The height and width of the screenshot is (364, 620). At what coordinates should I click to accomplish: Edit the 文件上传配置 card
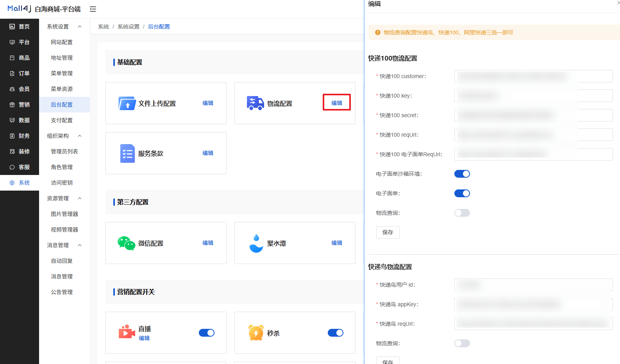208,103
